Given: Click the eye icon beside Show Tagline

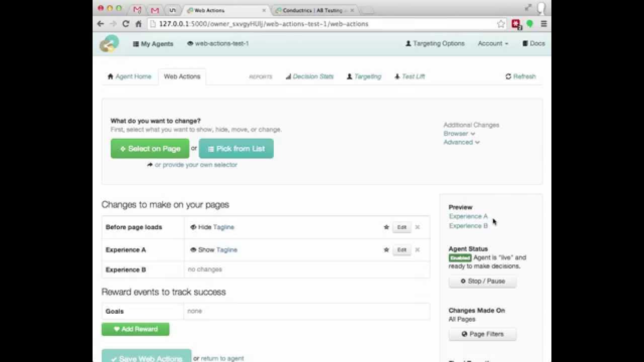Looking at the screenshot, I should pos(193,250).
